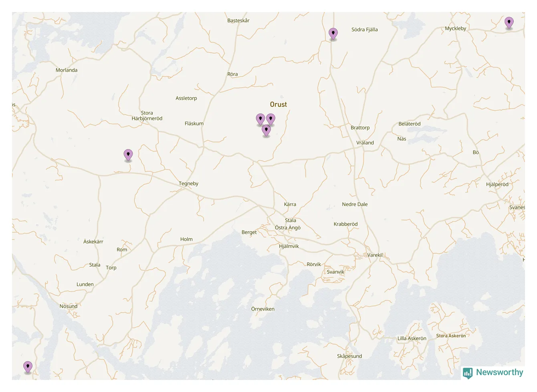This screenshot has width=537, height=392.
Task: Click the Kärra place label
Action: pyautogui.click(x=290, y=204)
